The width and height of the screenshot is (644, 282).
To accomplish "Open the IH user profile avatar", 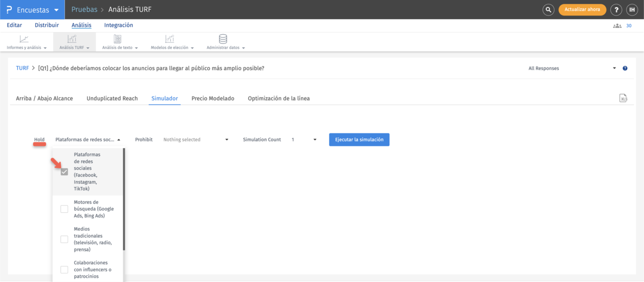I will coord(632,10).
